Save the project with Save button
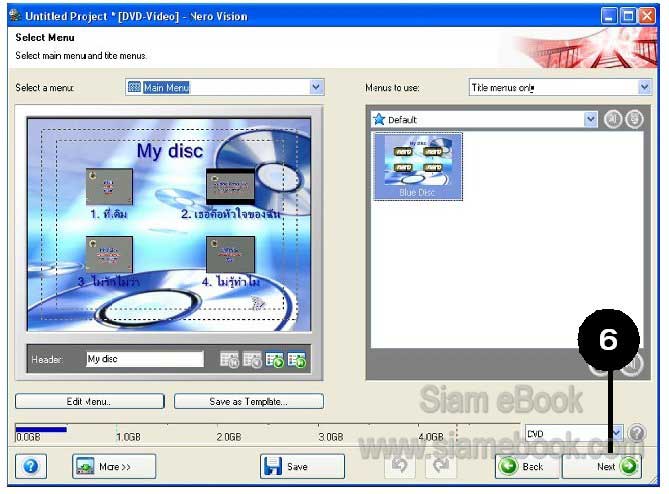 [x=302, y=466]
